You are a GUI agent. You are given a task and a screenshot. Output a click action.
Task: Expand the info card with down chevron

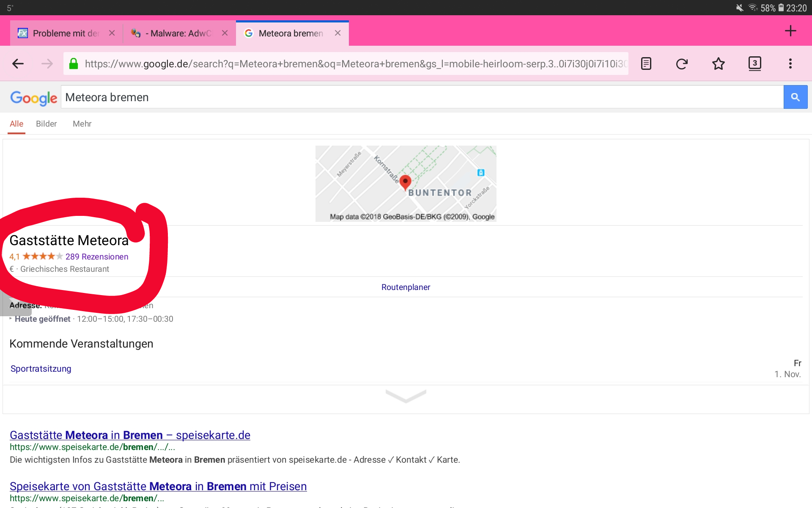pos(406,397)
